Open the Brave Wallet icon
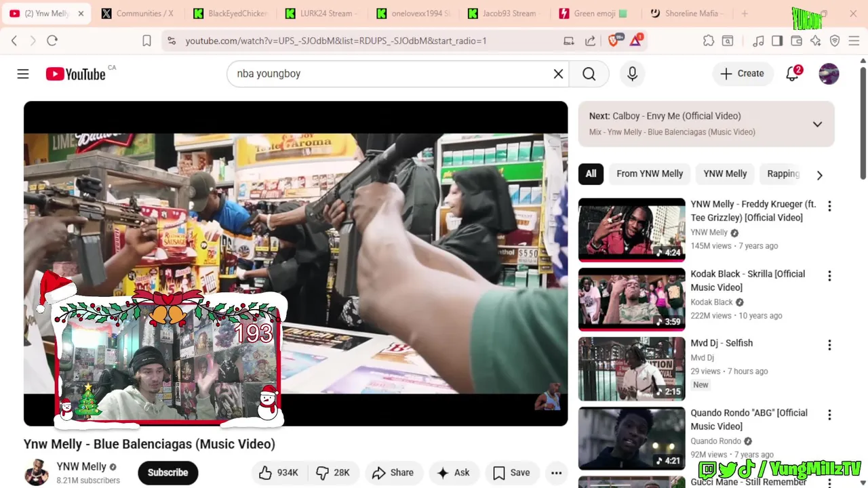Viewport: 868px width, 488px height. 796,41
